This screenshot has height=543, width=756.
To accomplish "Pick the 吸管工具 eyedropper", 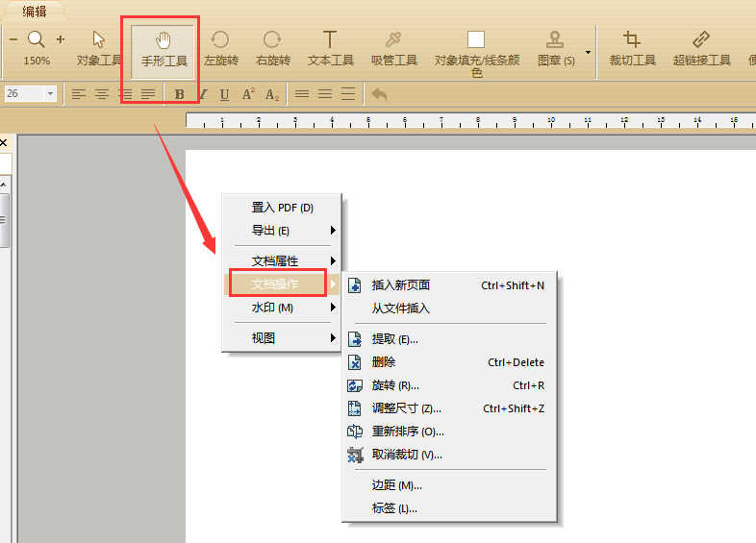I will click(x=394, y=50).
